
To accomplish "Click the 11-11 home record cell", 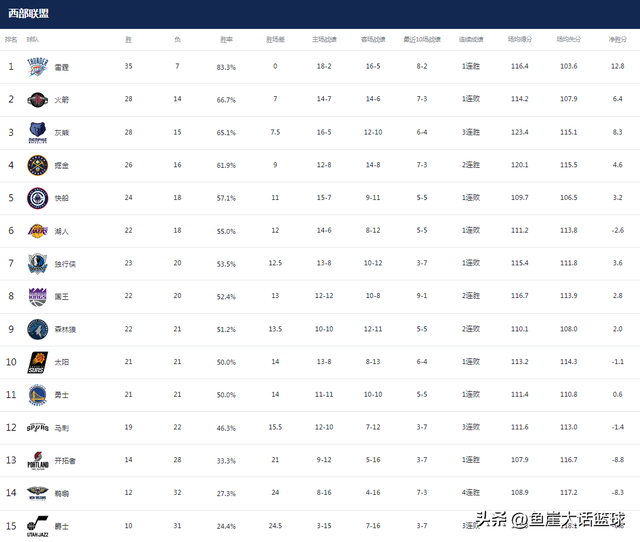I will pyautogui.click(x=324, y=395).
